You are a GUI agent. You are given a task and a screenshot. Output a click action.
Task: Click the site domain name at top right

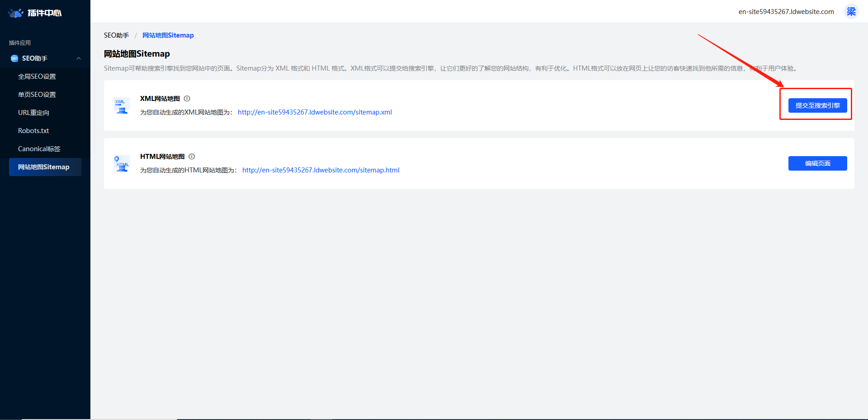click(786, 12)
